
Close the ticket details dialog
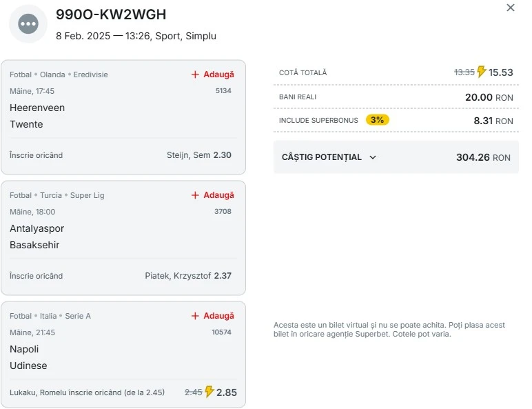click(510, 8)
